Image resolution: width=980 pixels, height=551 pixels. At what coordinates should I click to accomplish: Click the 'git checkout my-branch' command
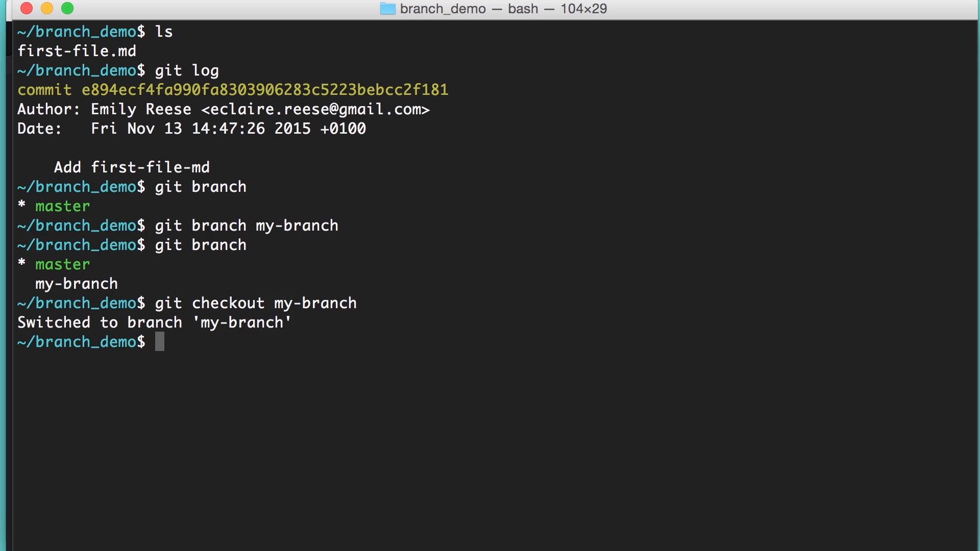tap(256, 303)
